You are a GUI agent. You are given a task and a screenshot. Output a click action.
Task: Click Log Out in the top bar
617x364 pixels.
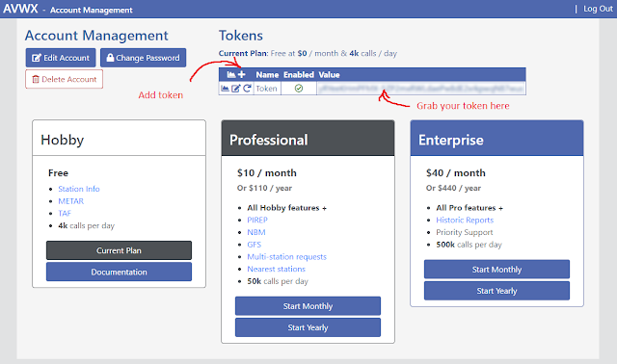click(x=598, y=9)
